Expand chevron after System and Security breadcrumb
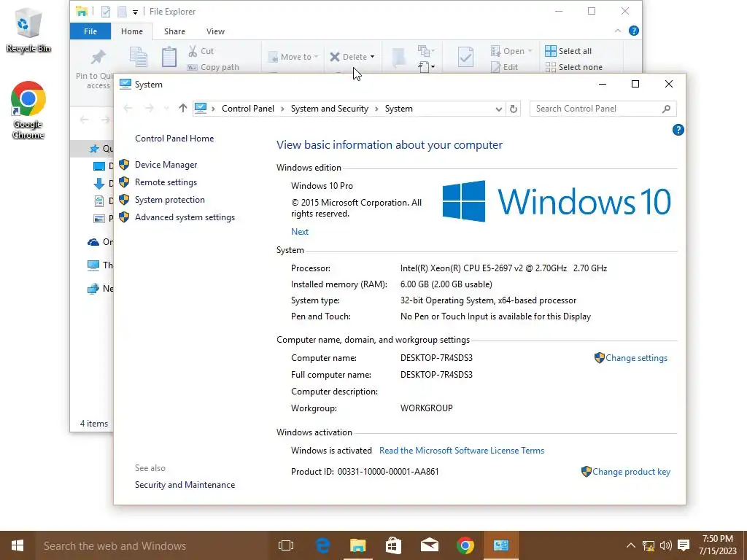Viewport: 747px width, 560px height. 376,109
